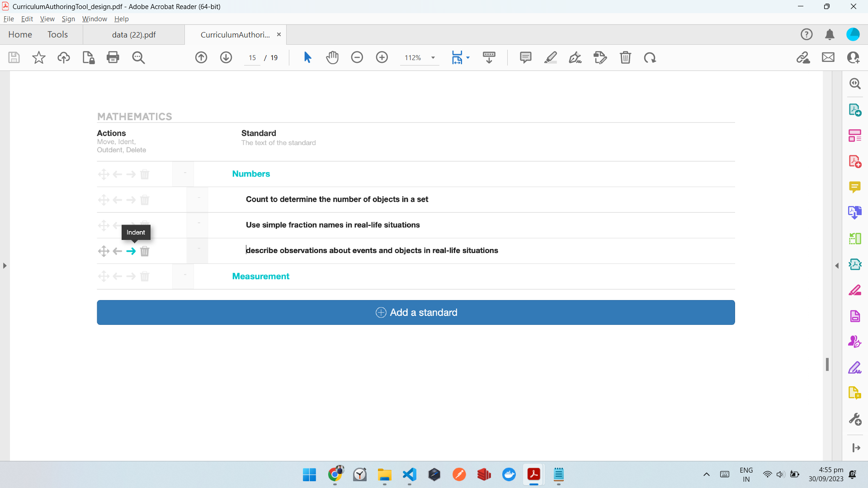Click the vertical scrollbar thumb

827,364
